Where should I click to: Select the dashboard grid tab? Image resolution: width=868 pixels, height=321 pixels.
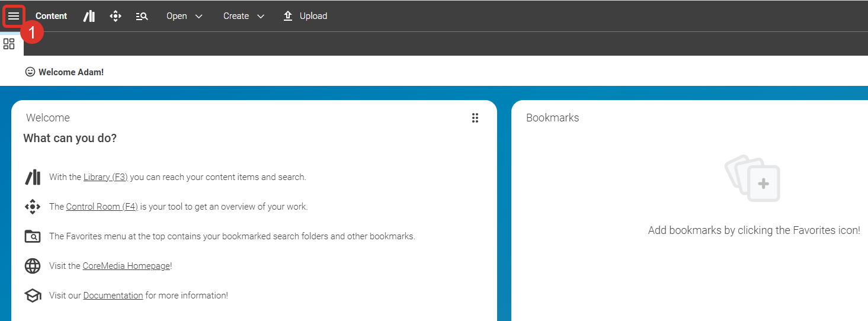9,44
